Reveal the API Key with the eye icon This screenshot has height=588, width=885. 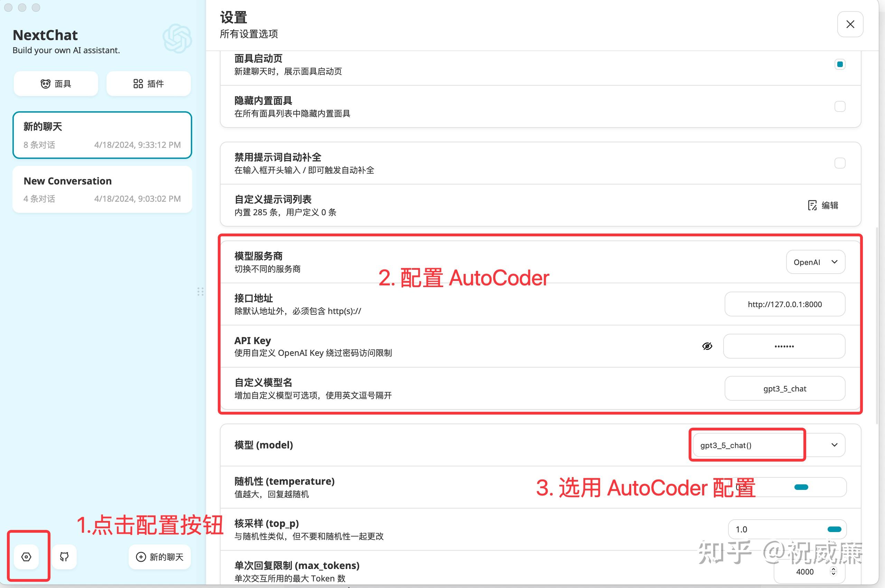707,346
